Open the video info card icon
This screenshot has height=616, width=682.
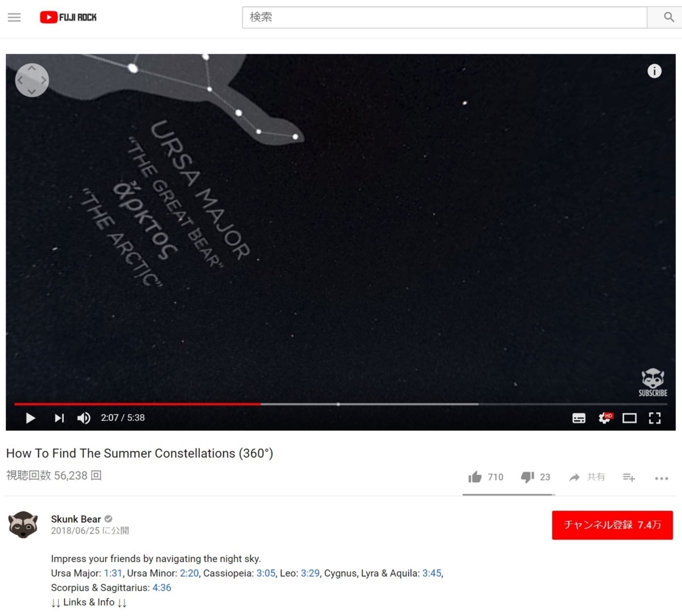pos(654,71)
